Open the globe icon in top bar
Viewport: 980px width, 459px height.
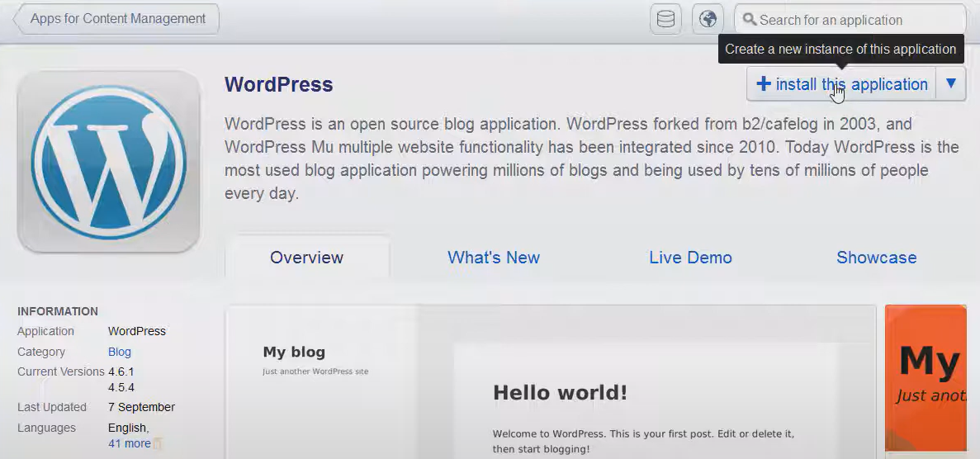(708, 19)
